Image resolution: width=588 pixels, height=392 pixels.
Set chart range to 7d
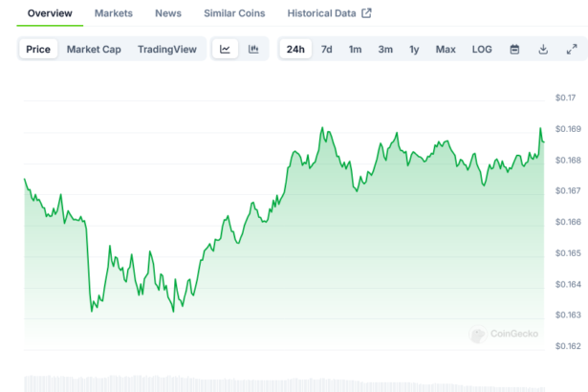[327, 49]
